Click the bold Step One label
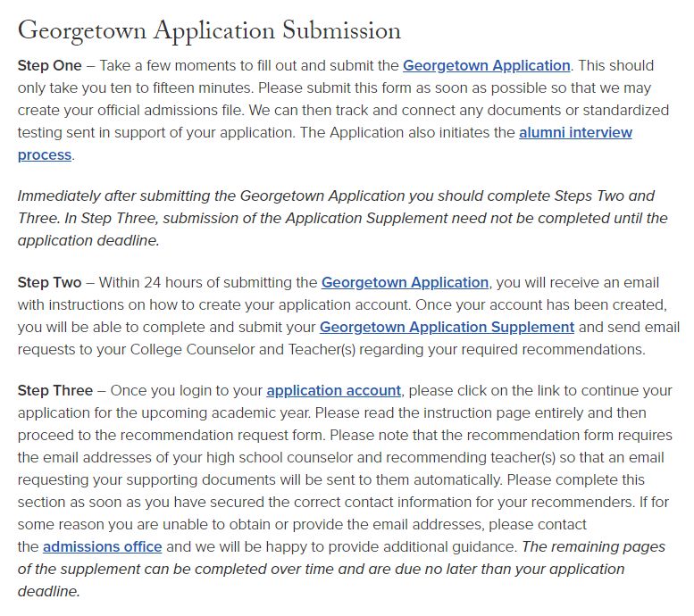The image size is (694, 616). (x=50, y=65)
